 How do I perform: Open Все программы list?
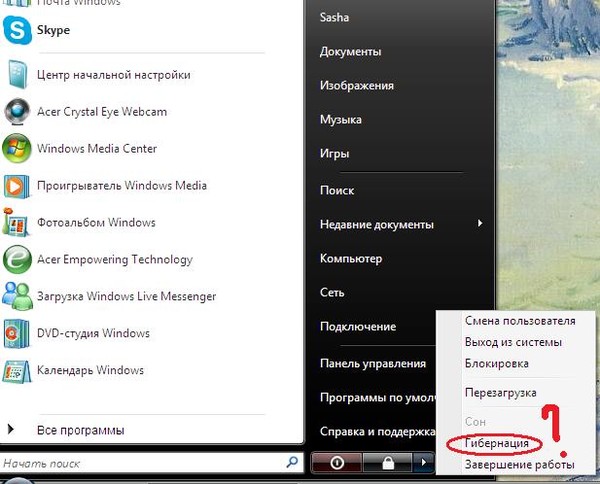click(x=80, y=430)
